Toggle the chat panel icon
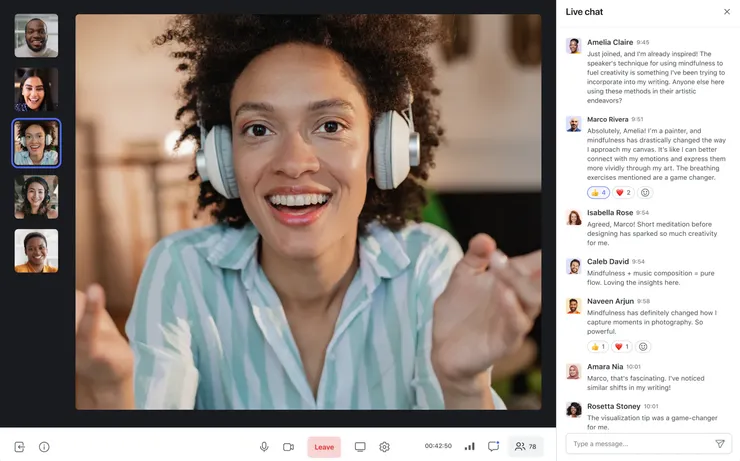Image resolution: width=740 pixels, height=461 pixels. [493, 446]
